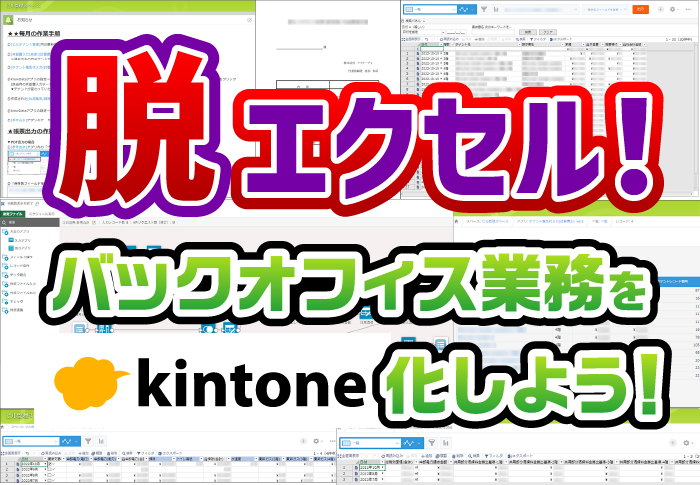This screenshot has width=700, height=485.
Task: Open the three-dot menu in the bottom-left list
Action: pyautogui.click(x=331, y=441)
